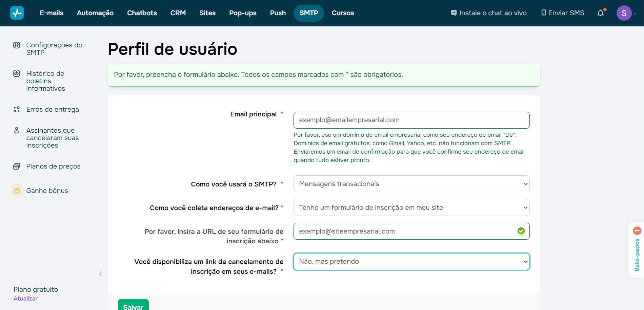The image size is (644, 310).
Task: Open 'Assinantes que cancelaram suas inscrições'
Action: click(x=53, y=138)
